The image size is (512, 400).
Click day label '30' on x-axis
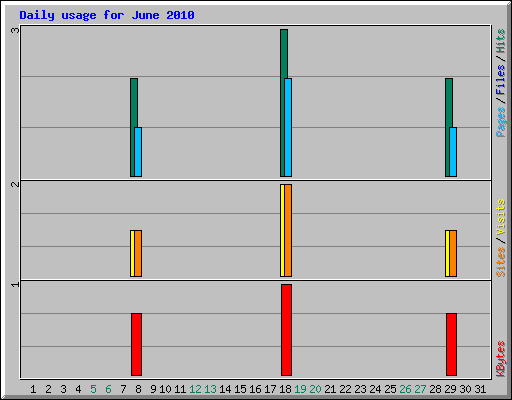click(465, 389)
